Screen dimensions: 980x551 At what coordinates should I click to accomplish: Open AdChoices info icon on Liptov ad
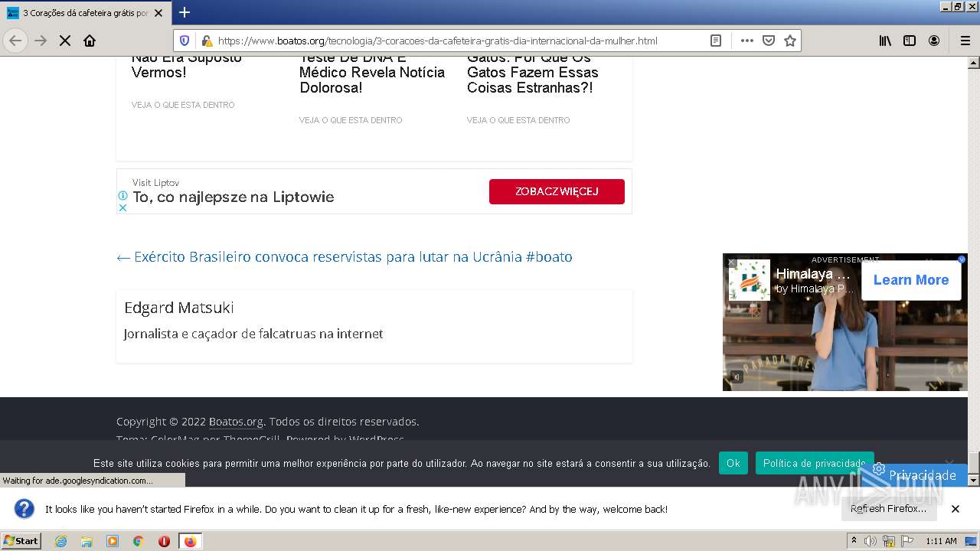pyautogui.click(x=122, y=196)
